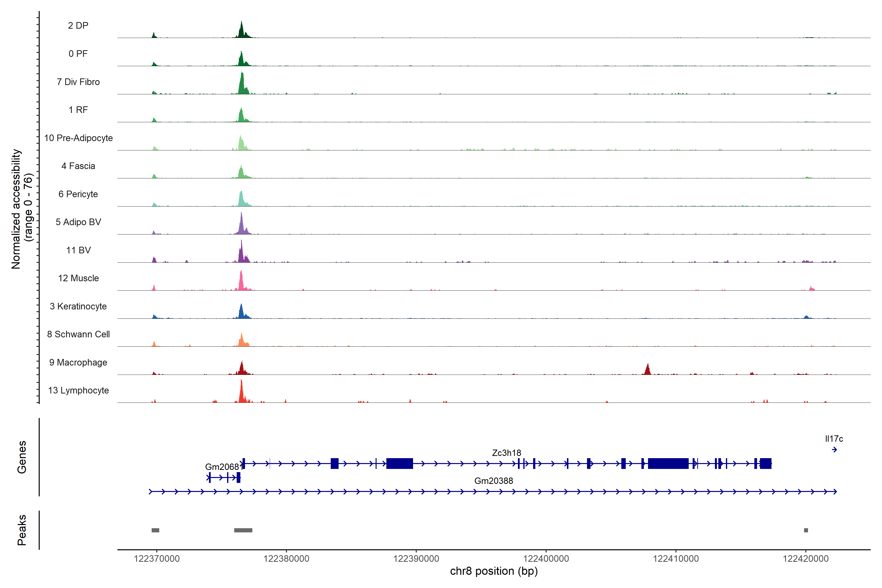The width and height of the screenshot is (882, 588).
Task: Click the 122410000 axis tick label
Action: tap(676, 559)
